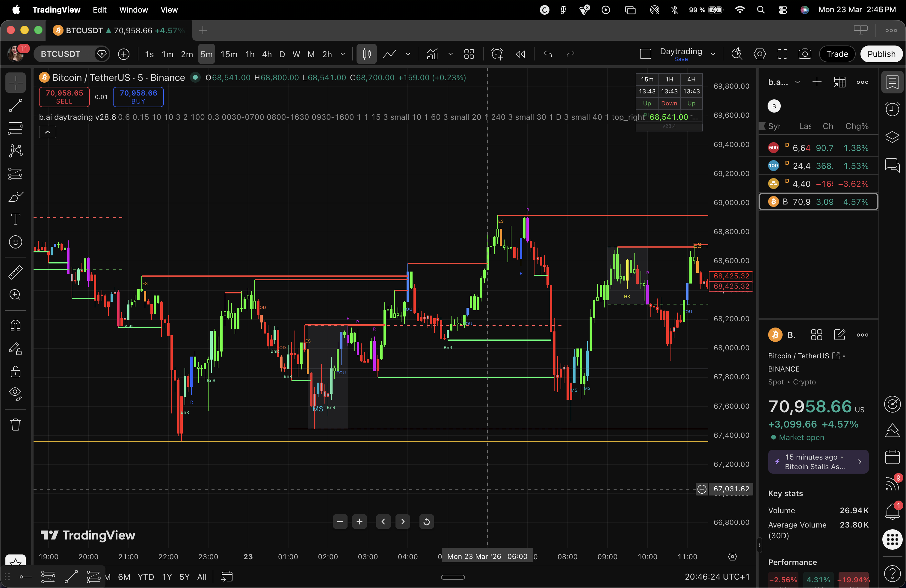Click the Publish button
906x588 pixels.
click(x=881, y=54)
